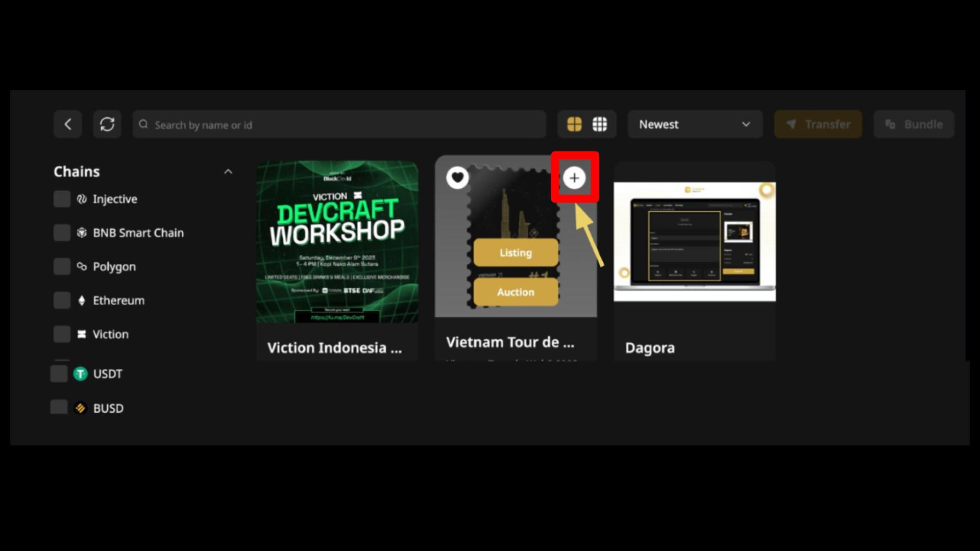
Task: Click the Viction Indonesia title text
Action: point(334,348)
